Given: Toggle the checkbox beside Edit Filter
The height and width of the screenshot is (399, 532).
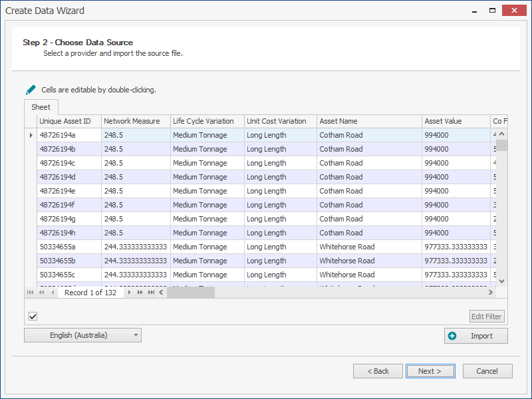Looking at the screenshot, I should (33, 317).
